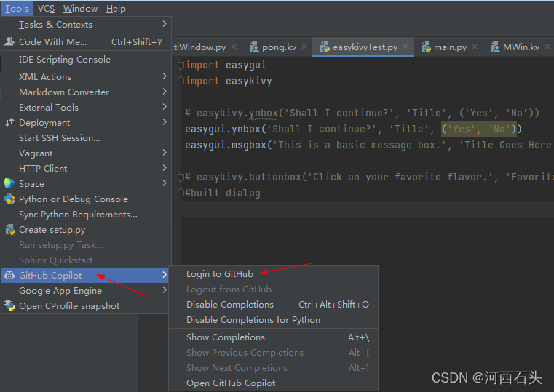Open the Help menu
This screenshot has height=392, width=554.
tap(116, 9)
